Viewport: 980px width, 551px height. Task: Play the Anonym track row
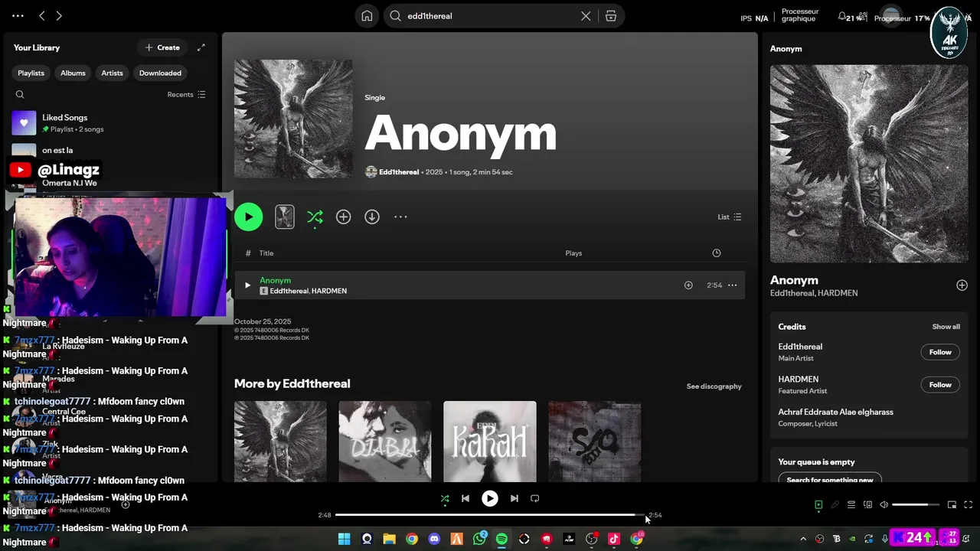(247, 285)
